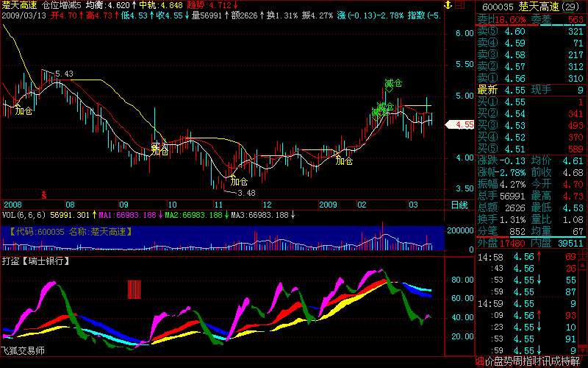Viewport: 588px width, 368px height.
Task: Open the 细 tab in the bottom tab strip
Action: [480, 361]
